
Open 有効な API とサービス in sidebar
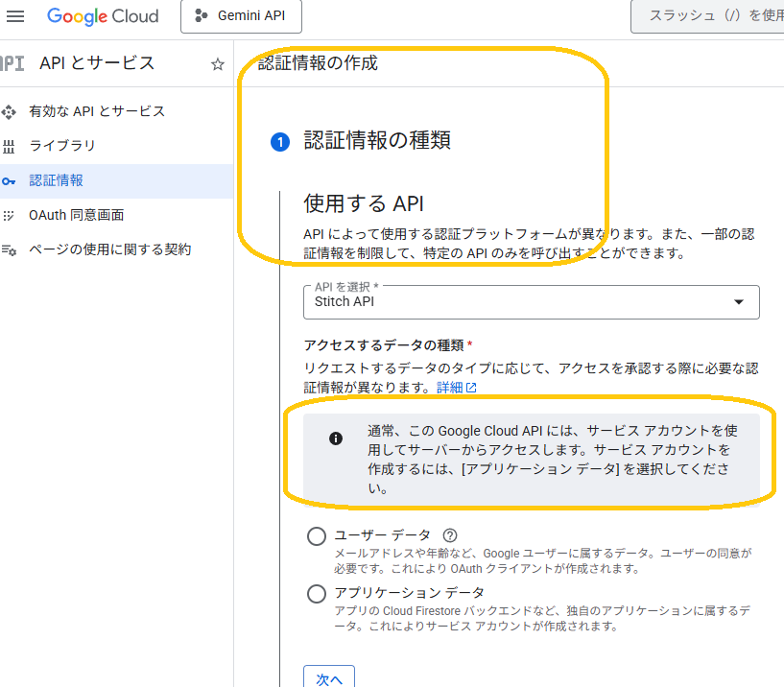[97, 111]
